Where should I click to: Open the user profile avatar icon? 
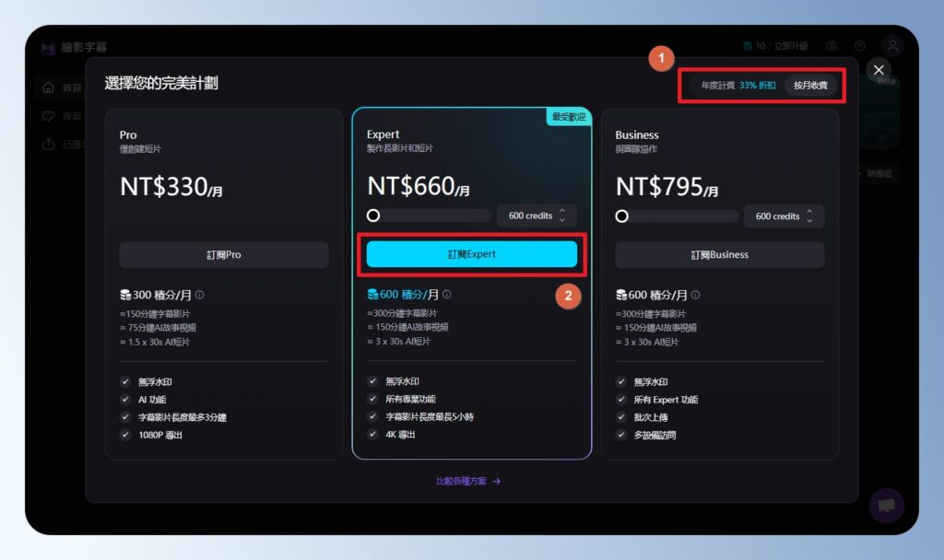point(892,45)
